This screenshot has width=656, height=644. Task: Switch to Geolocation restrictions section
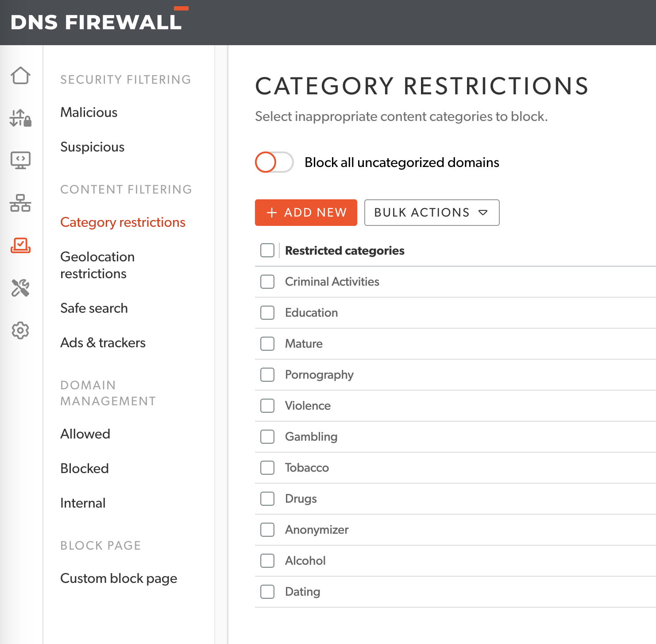coord(97,265)
